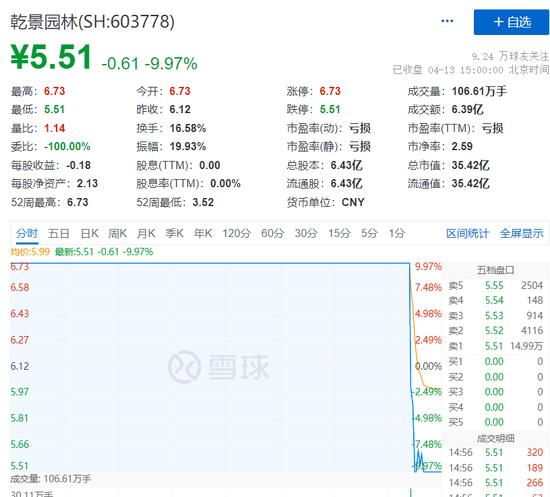The image size is (550, 497).
Task: Select the 买1 bid row
Action: 495,362
